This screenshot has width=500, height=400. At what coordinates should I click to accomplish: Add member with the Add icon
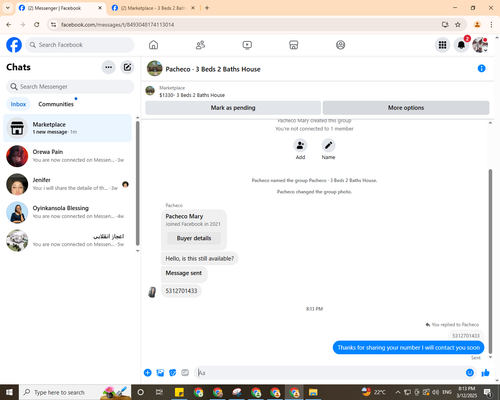point(300,145)
